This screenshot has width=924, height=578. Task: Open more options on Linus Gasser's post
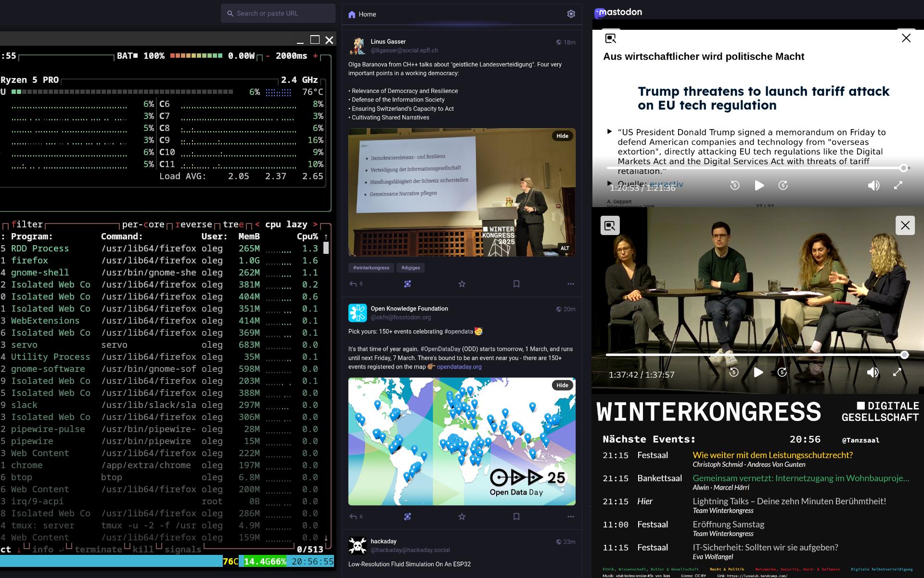tap(570, 284)
